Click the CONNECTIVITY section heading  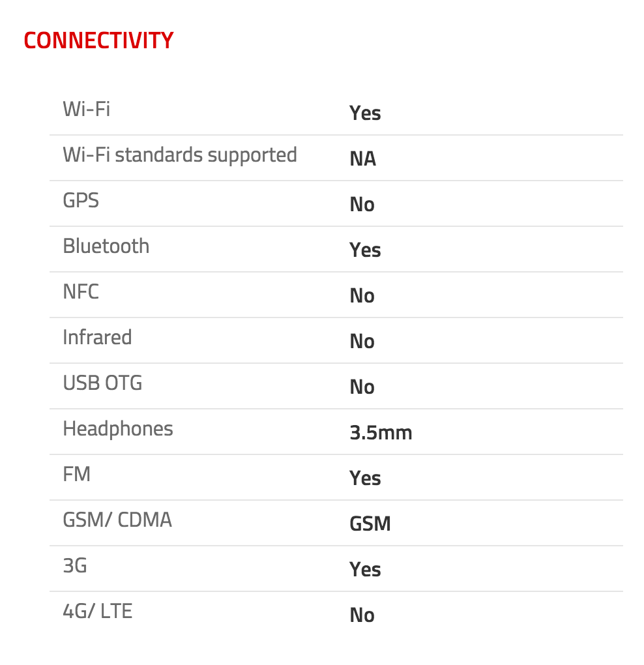tap(98, 40)
